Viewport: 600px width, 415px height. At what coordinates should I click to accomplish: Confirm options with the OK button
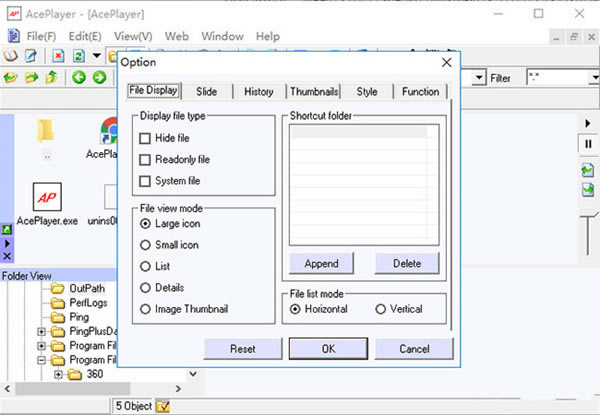(x=328, y=348)
